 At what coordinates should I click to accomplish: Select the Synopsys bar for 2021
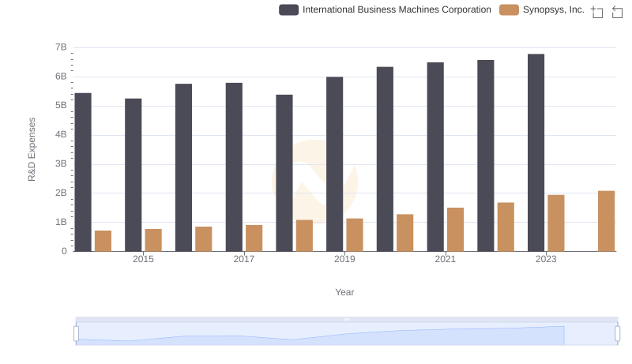456,230
